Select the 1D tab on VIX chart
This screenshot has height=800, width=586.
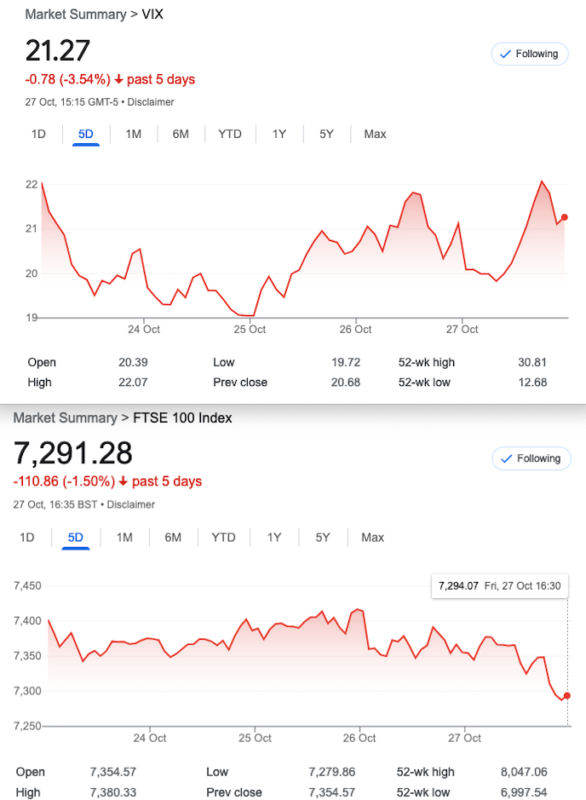click(38, 134)
